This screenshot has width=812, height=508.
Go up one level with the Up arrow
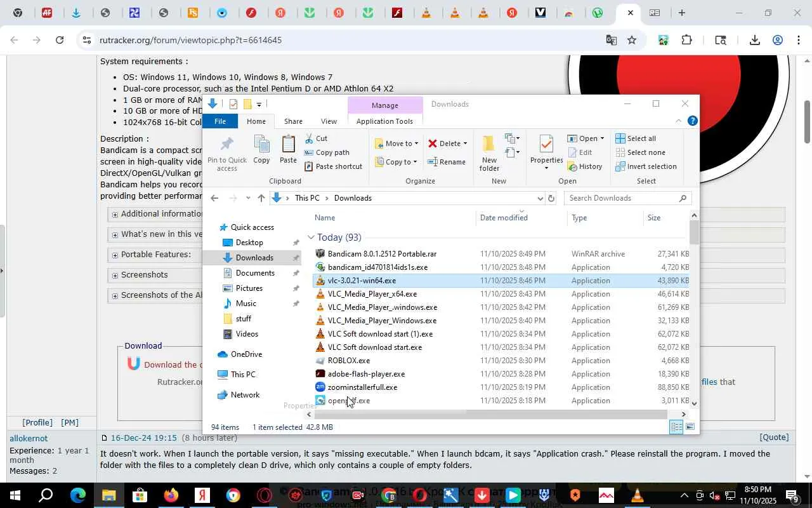coord(261,198)
